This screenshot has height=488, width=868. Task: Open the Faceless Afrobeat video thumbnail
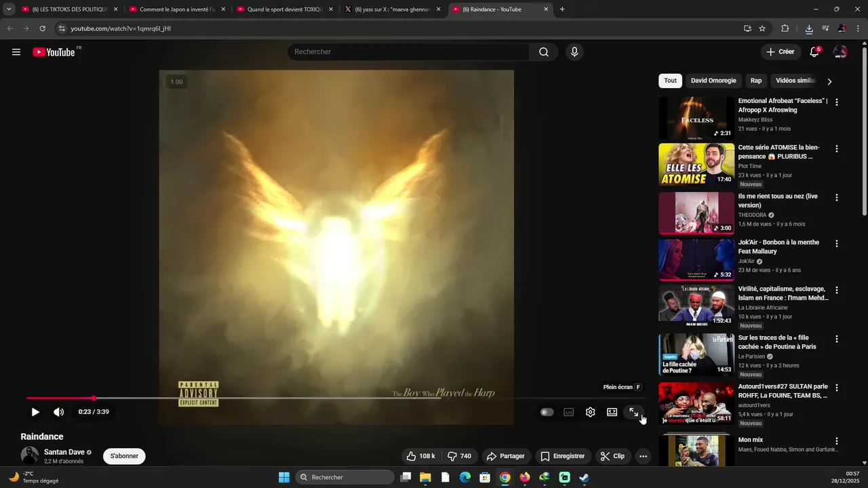(x=696, y=118)
